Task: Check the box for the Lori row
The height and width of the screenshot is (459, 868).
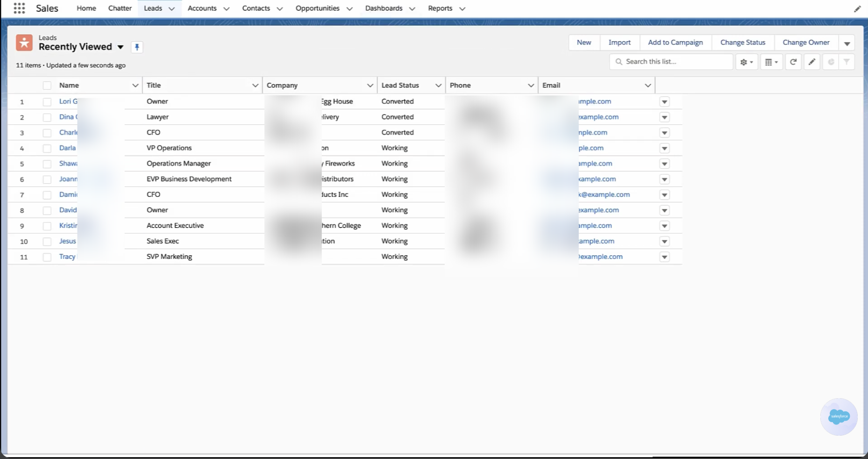Action: click(x=47, y=101)
